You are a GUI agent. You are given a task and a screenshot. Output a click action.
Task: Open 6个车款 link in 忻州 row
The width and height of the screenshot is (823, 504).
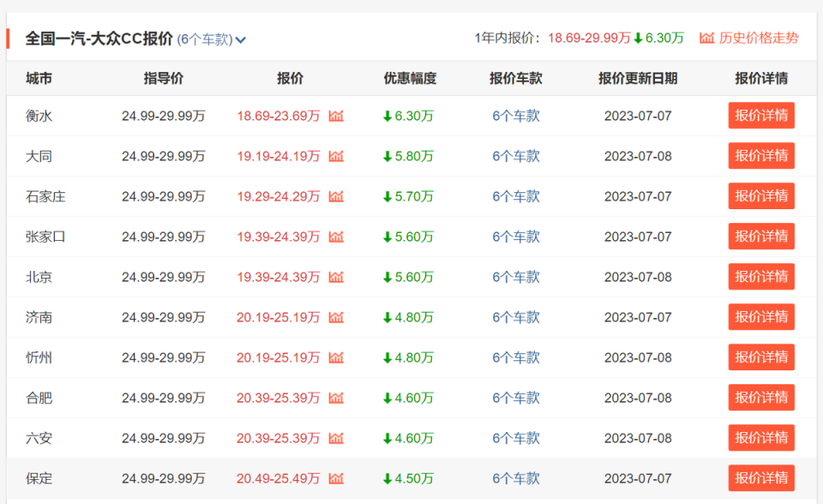(x=516, y=357)
